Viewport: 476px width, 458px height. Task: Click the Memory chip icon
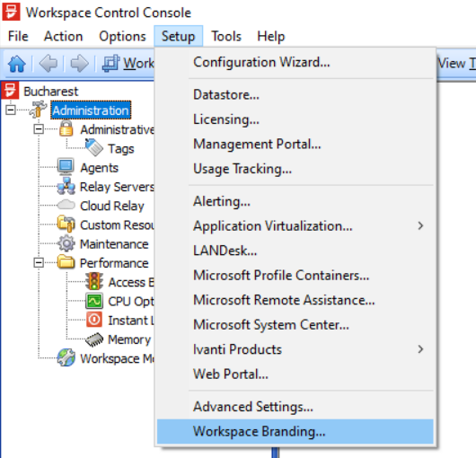tap(94, 339)
